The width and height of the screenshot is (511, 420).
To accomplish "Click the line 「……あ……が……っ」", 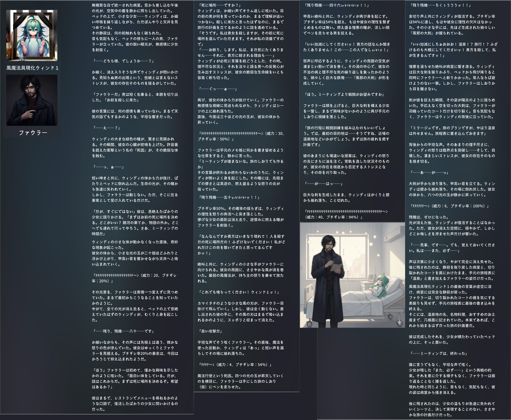I will click(429, 172).
